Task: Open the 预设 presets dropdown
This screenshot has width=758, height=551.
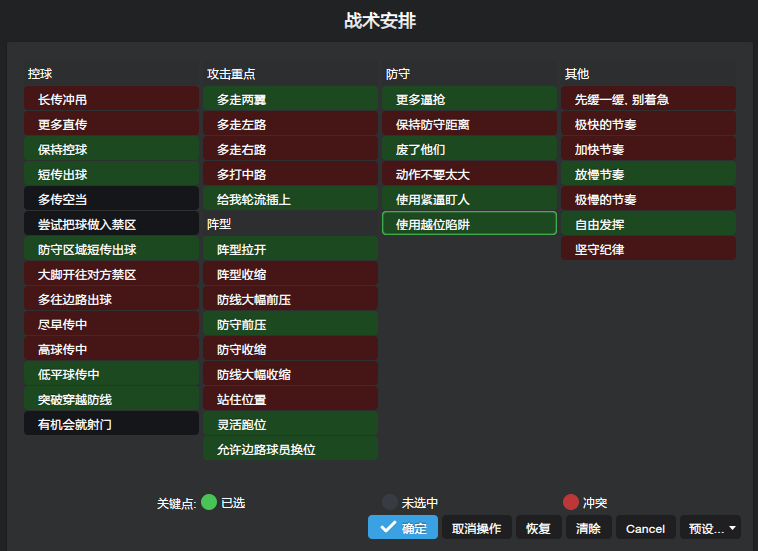Action: [710, 528]
